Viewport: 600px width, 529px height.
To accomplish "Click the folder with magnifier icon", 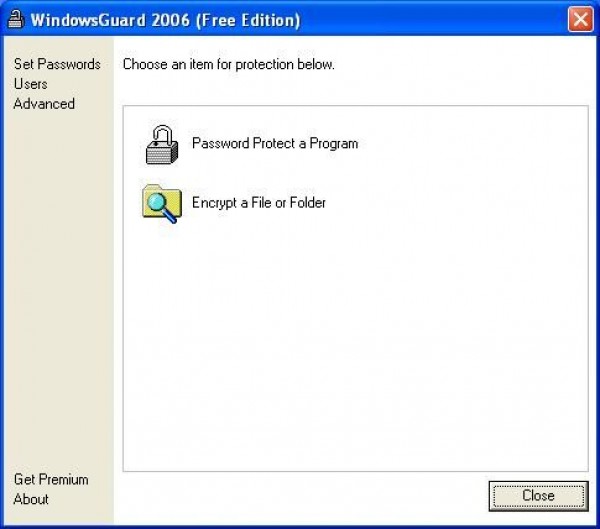I will (161, 203).
